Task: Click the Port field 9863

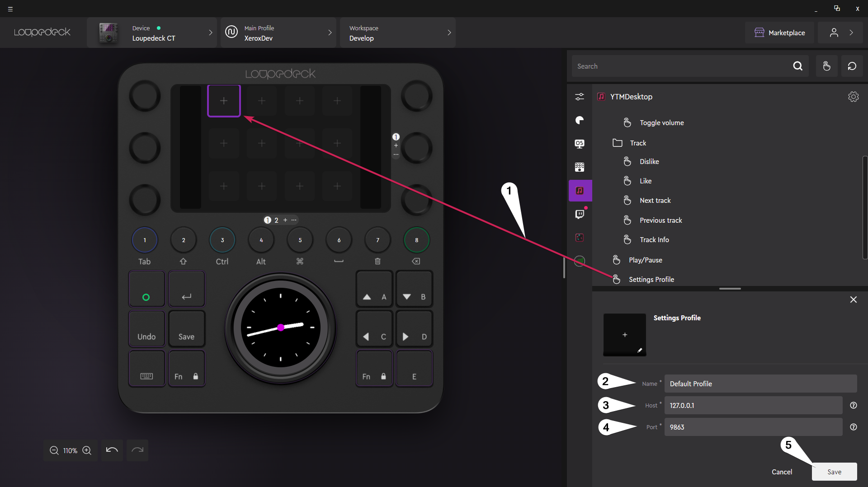Action: pos(753,427)
